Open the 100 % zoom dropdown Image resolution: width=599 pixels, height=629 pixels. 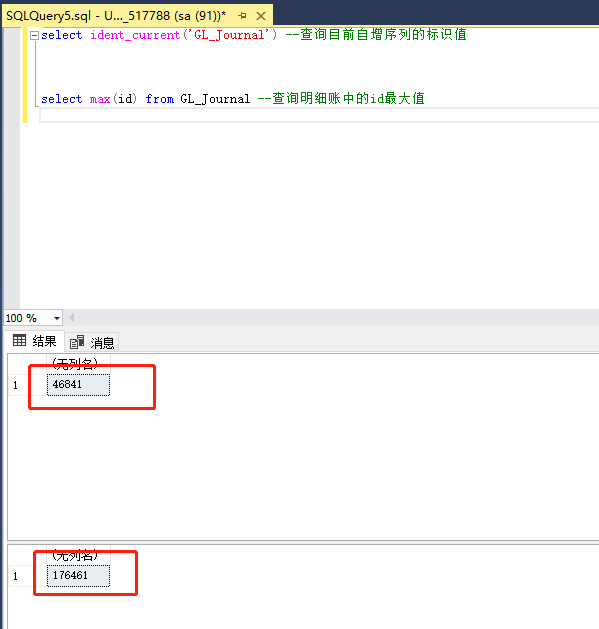[57, 318]
